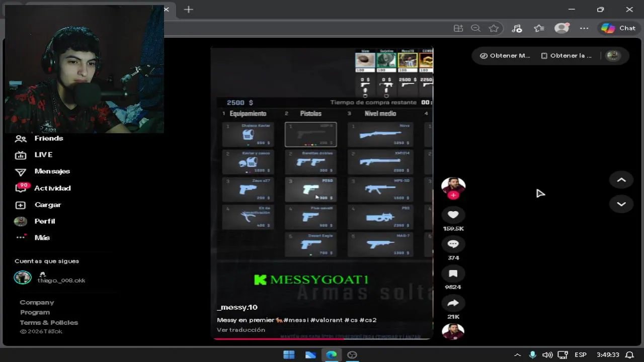Image resolution: width=644 pixels, height=362 pixels.
Task: Open volume control in system tray
Action: (547, 355)
